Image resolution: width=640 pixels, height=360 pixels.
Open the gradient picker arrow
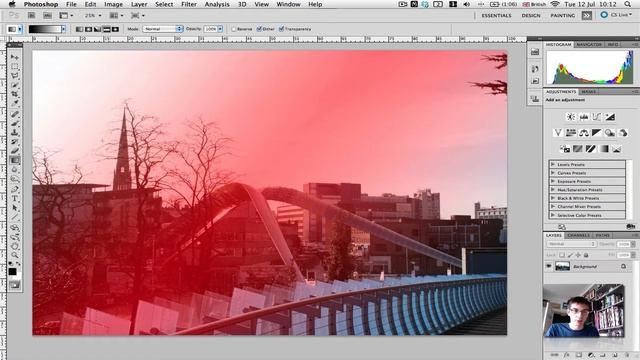[63, 29]
